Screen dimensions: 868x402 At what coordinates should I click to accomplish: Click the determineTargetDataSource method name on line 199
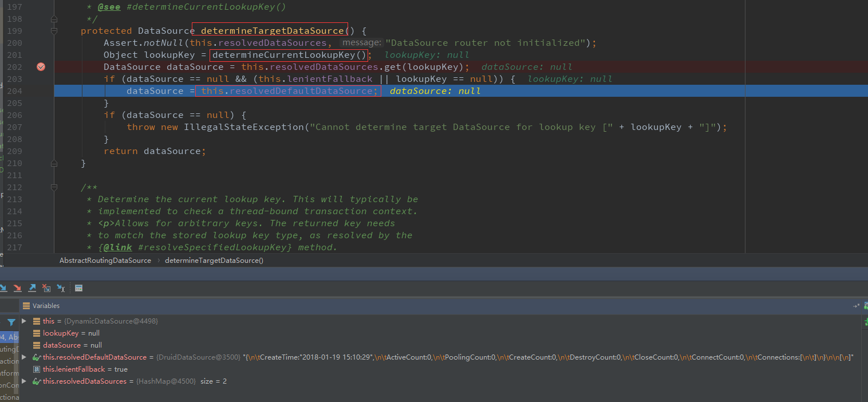(x=273, y=31)
